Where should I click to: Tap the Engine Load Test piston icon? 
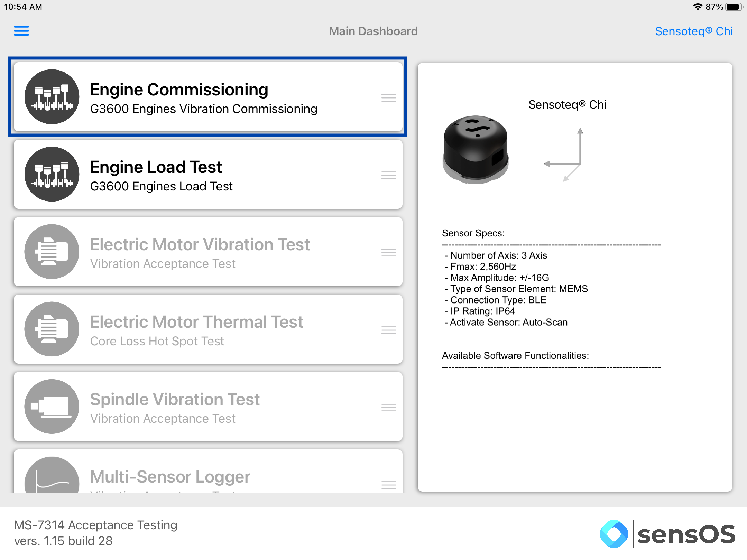coord(52,174)
